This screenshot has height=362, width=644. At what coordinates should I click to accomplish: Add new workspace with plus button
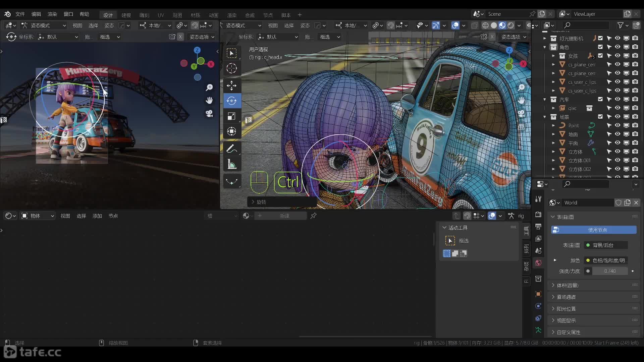click(x=300, y=15)
